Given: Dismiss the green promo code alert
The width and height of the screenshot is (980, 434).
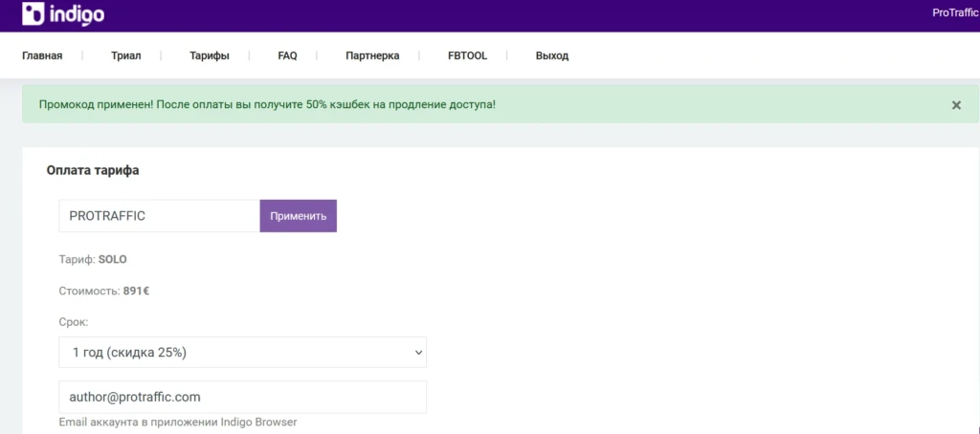Looking at the screenshot, I should click(x=956, y=105).
